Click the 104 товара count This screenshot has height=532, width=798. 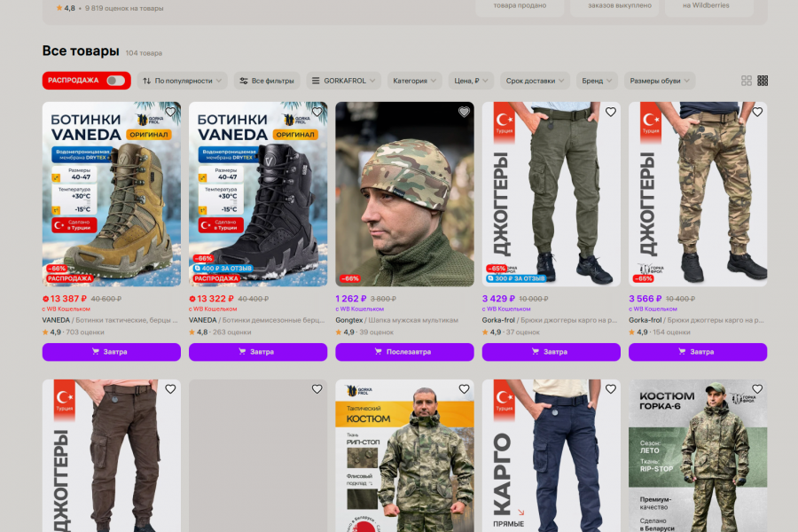pos(144,53)
